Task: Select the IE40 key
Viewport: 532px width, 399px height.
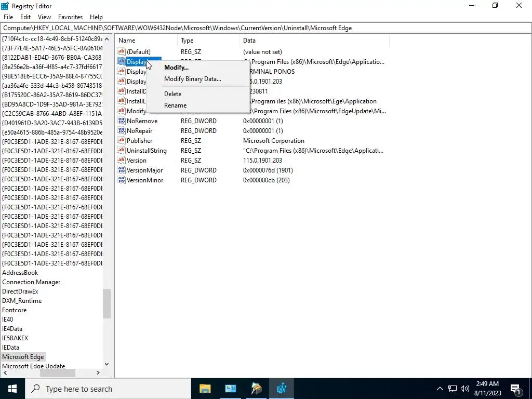Action: click(x=7, y=320)
